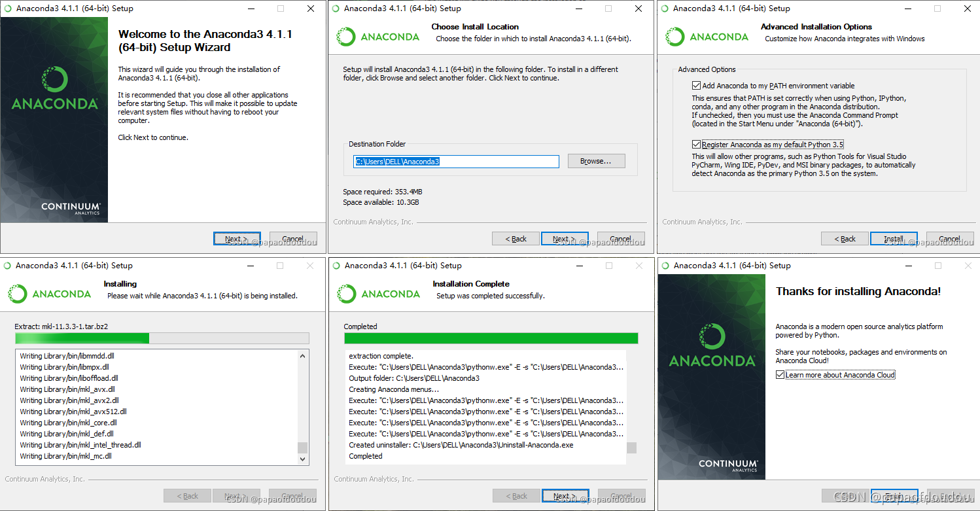Click Anaconda logo in Advanced Installation Options header

click(707, 37)
